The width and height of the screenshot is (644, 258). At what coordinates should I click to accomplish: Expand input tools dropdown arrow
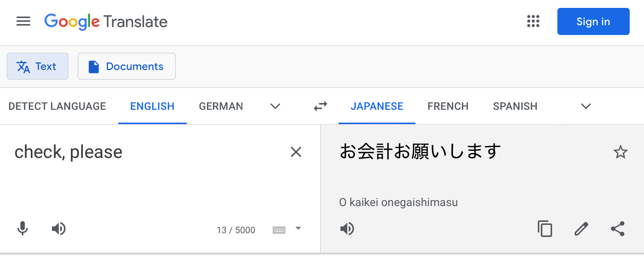pyautogui.click(x=298, y=228)
